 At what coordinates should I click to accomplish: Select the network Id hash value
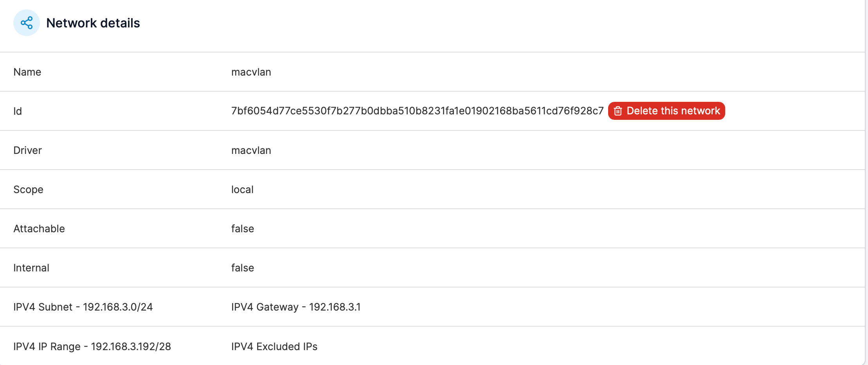coord(417,111)
